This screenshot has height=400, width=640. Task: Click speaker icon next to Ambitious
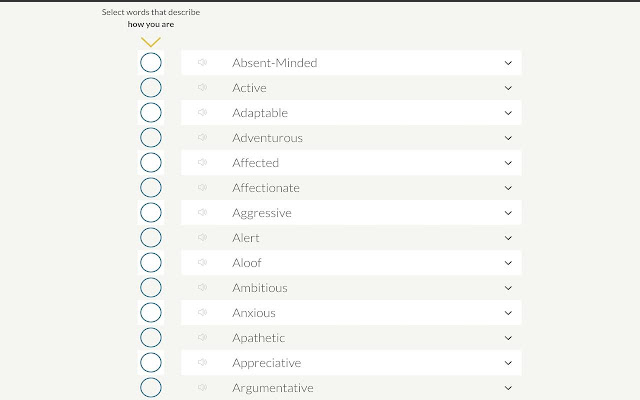[202, 288]
